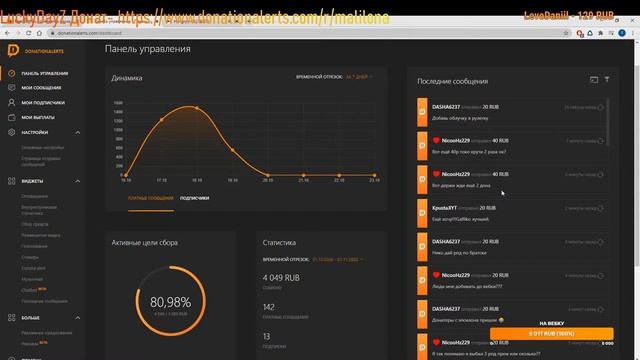Screen dimensions: 640x360
Task: Open Мои выплаты in the sidebar
Action: coord(38,117)
